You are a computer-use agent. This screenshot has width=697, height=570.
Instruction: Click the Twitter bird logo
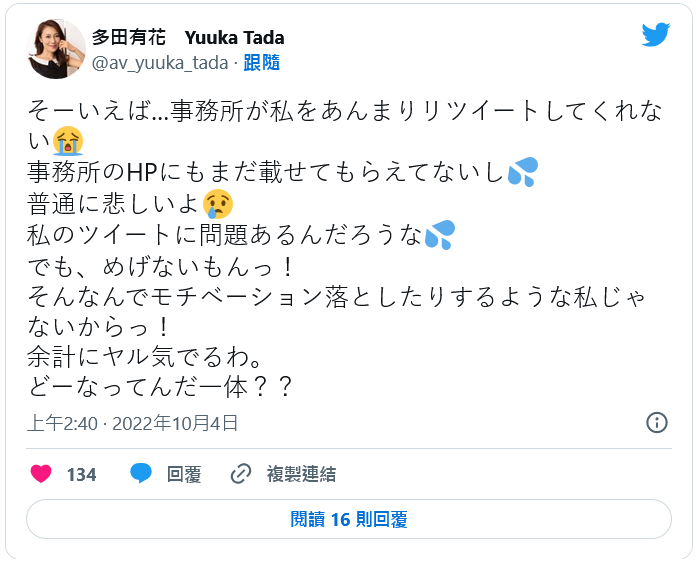(655, 36)
